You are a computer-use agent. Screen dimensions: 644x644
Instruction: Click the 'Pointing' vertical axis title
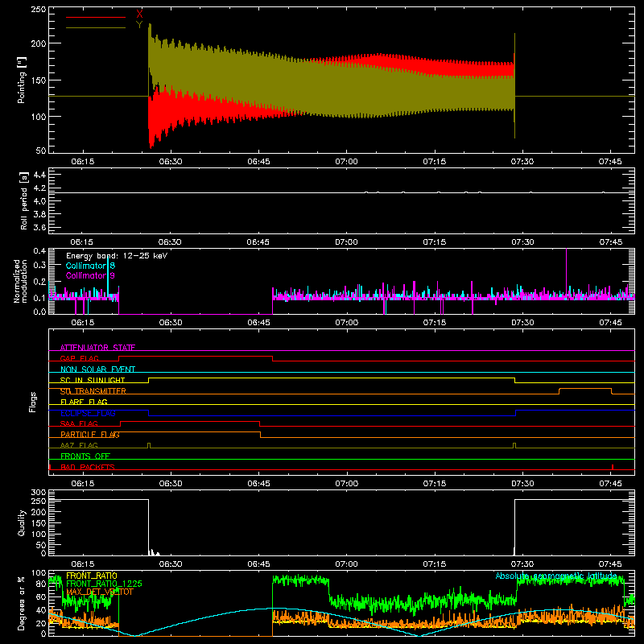point(22,80)
